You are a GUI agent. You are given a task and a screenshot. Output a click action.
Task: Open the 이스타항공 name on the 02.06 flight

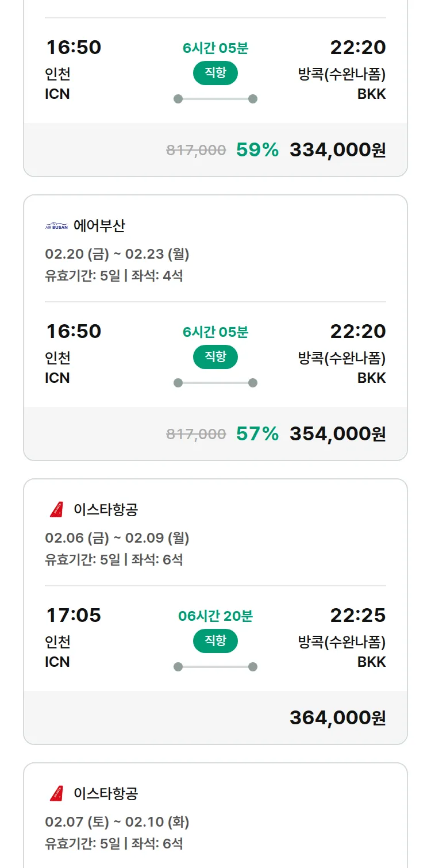click(x=106, y=509)
